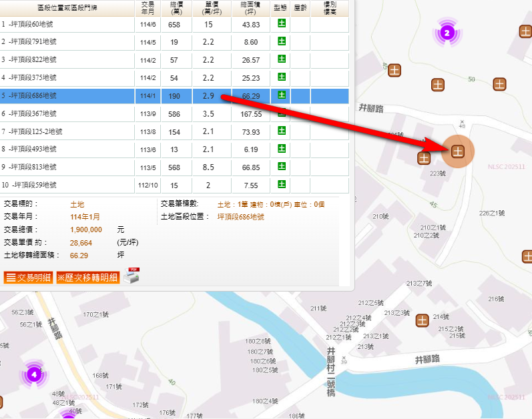Select the land marker above the upper 井腳路 label

coord(394,70)
